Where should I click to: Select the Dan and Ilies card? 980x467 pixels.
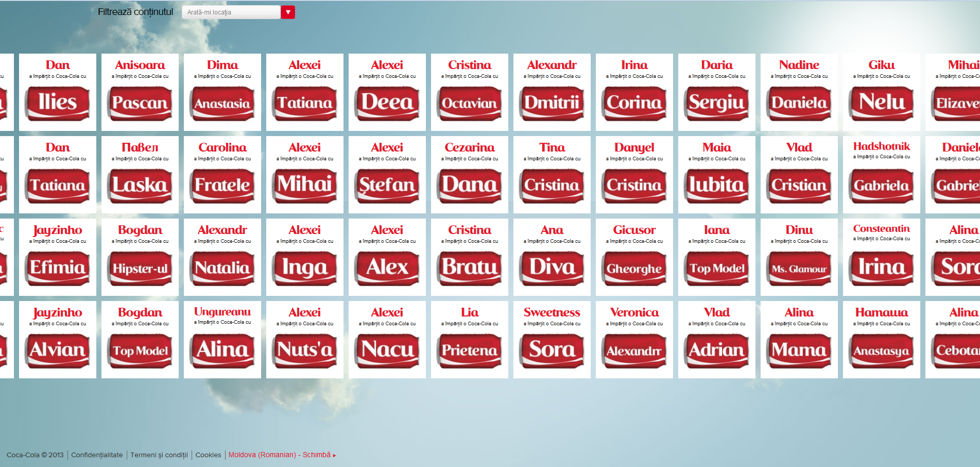click(58, 92)
